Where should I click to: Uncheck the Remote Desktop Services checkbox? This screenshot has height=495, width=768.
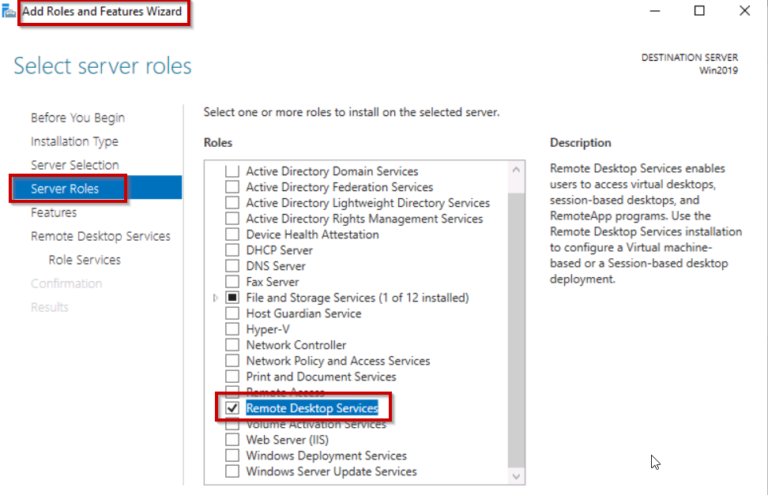pyautogui.click(x=232, y=408)
